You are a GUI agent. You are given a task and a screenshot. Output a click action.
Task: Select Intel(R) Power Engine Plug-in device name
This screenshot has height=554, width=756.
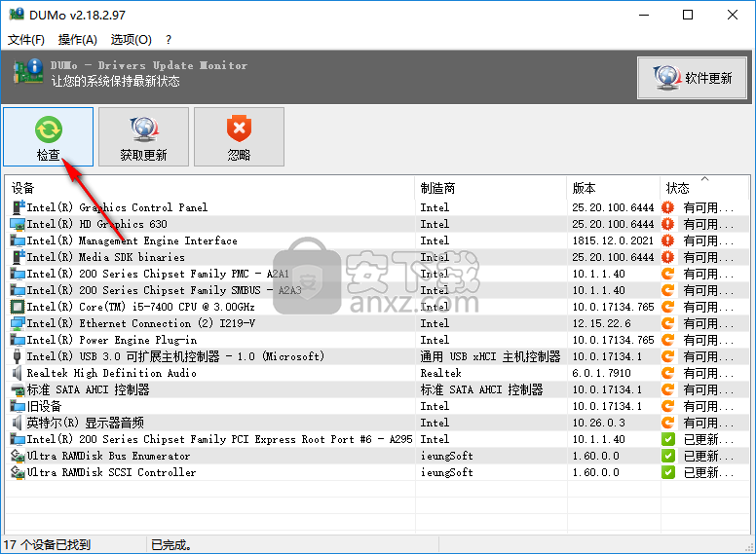112,340
